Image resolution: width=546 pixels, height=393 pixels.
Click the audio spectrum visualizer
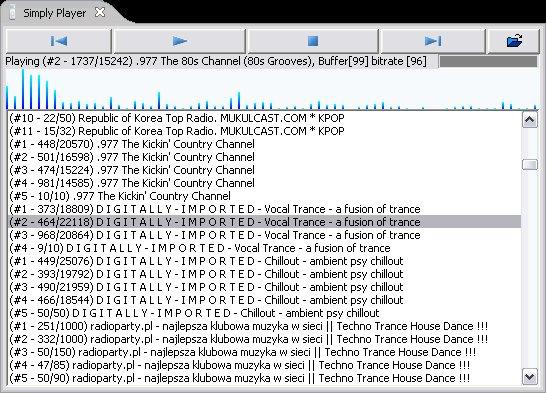point(272,89)
